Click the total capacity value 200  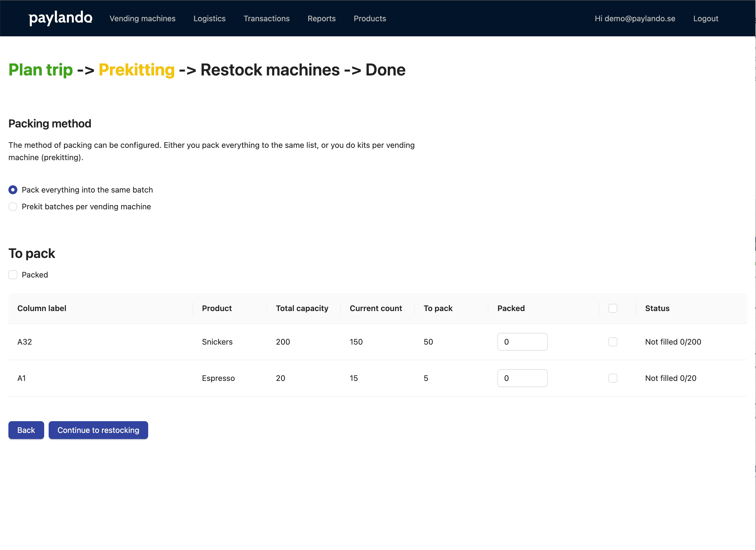pyautogui.click(x=283, y=342)
